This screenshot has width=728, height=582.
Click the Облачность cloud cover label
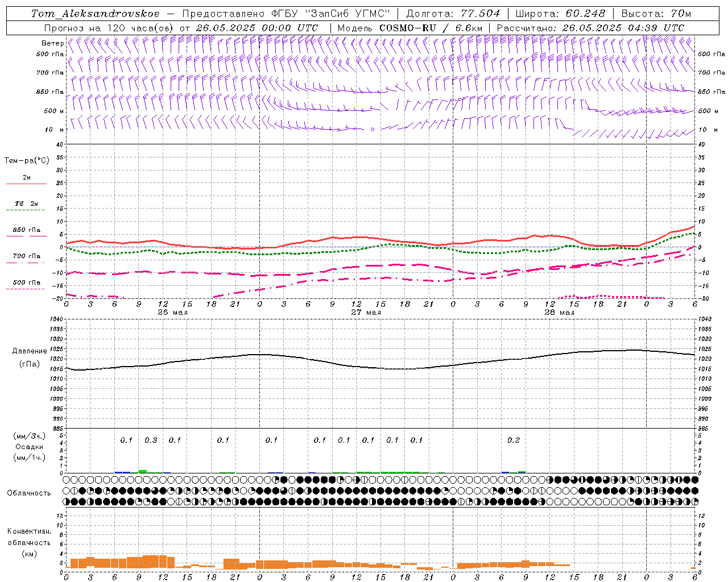[29, 493]
